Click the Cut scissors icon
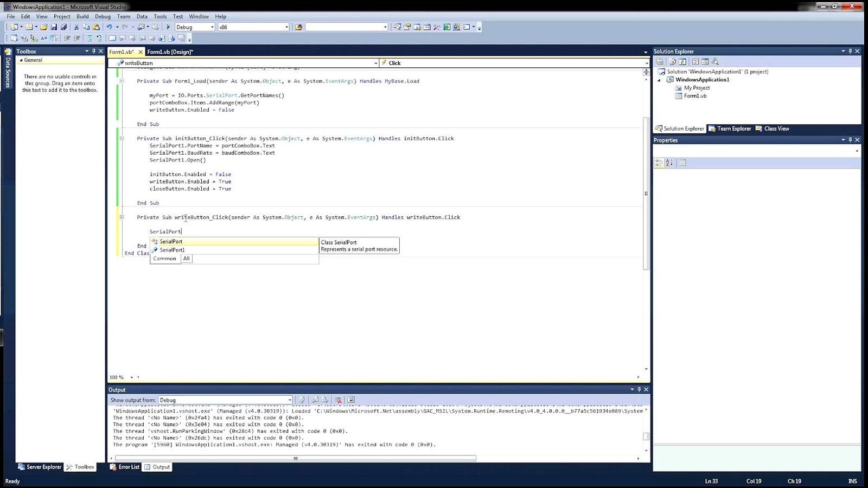This screenshot has width=868, height=488. (x=76, y=27)
